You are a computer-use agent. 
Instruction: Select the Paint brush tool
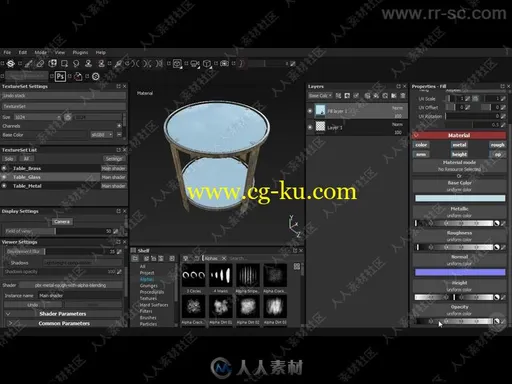pyautogui.click(x=29, y=63)
